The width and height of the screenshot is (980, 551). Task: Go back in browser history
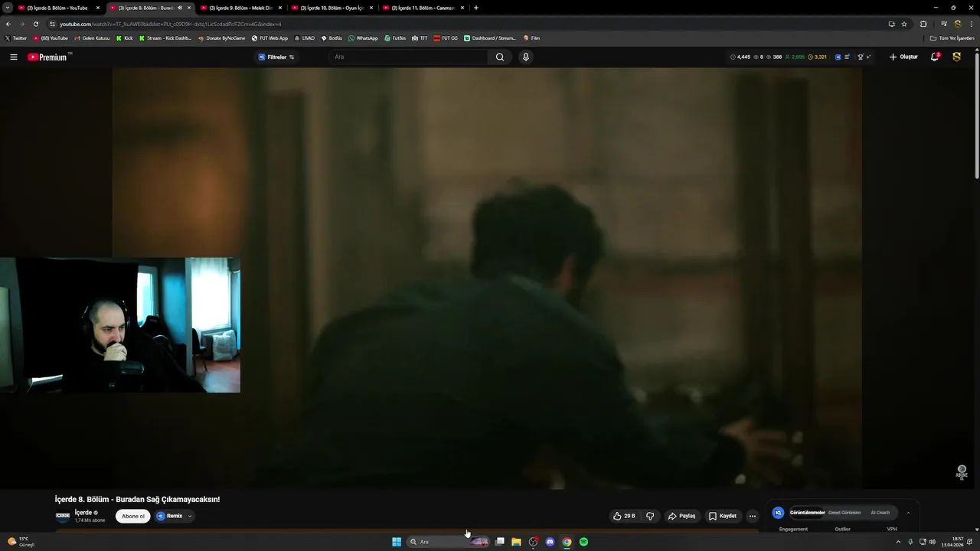[x=8, y=24]
